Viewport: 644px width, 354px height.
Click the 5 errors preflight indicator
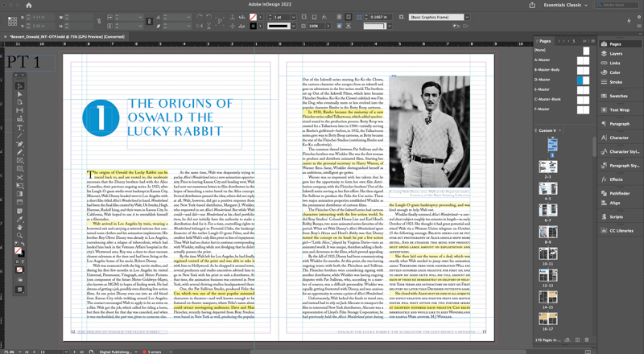(152, 352)
